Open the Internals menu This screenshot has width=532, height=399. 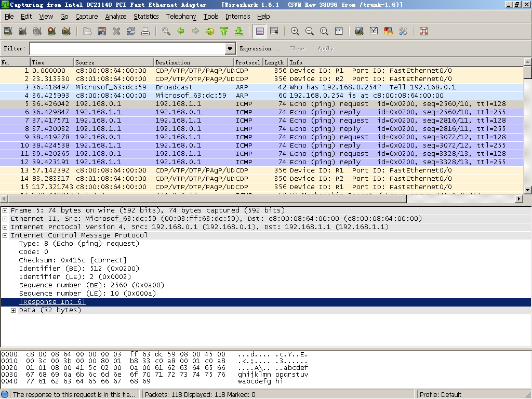238,17
